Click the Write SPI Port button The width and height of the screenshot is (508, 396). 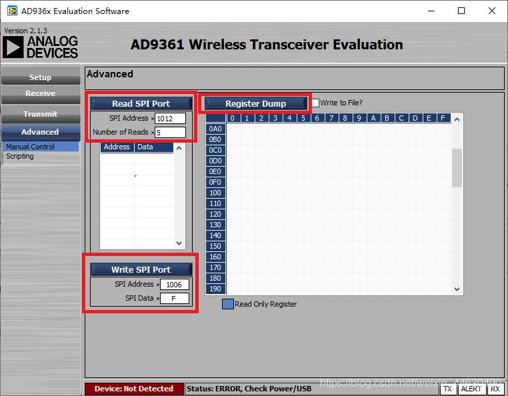pyautogui.click(x=141, y=270)
